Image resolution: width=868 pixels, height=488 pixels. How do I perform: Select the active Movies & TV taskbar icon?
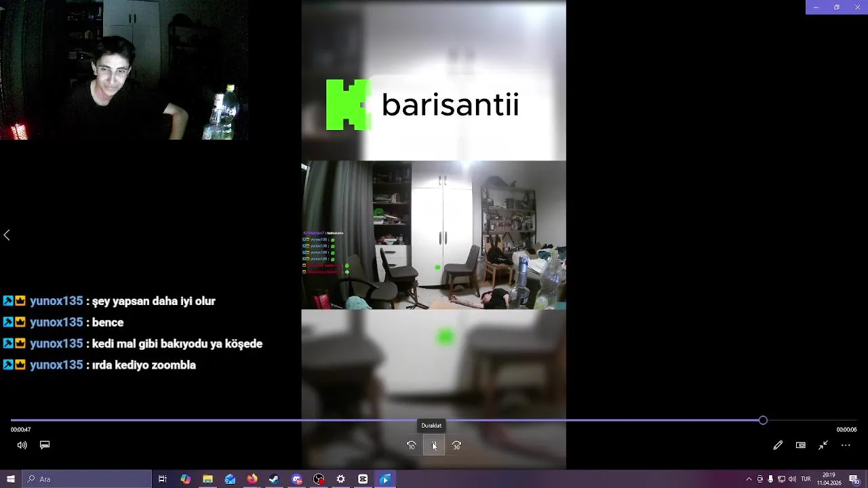[x=385, y=479]
